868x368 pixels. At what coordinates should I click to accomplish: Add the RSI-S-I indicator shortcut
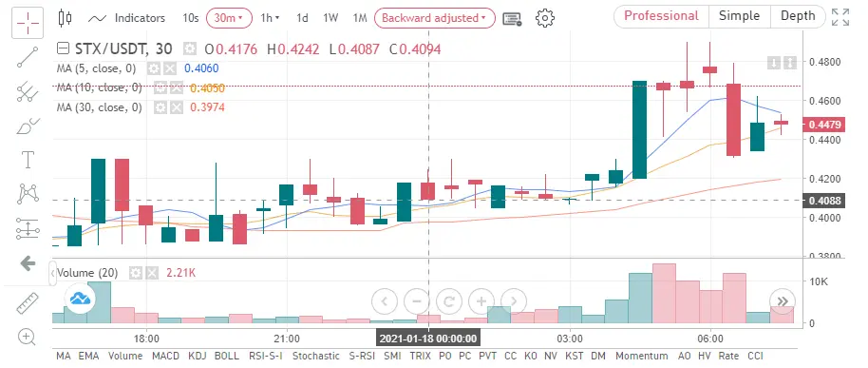266,356
